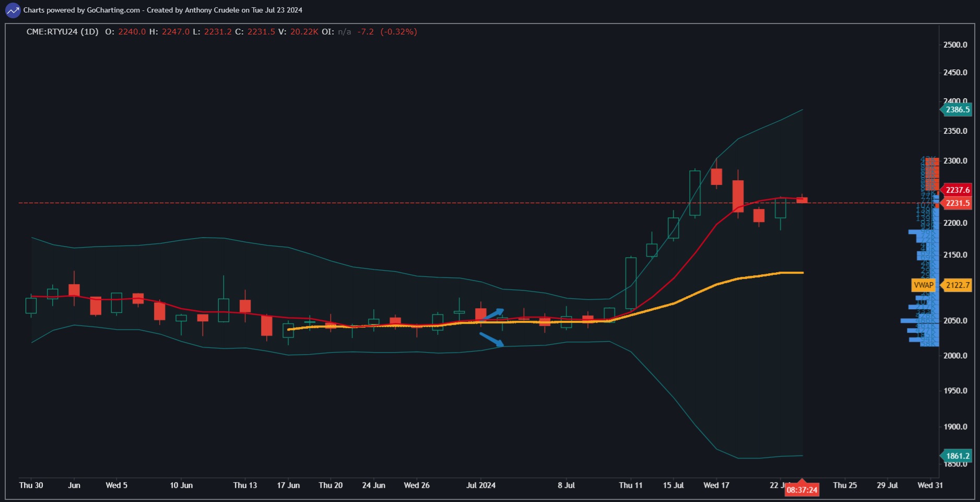Click the Thu 13 date label

coord(245,485)
